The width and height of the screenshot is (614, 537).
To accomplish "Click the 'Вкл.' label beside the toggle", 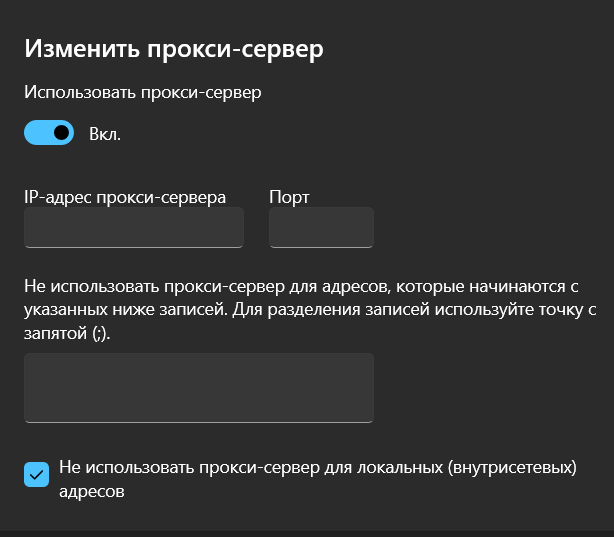I will click(x=105, y=134).
